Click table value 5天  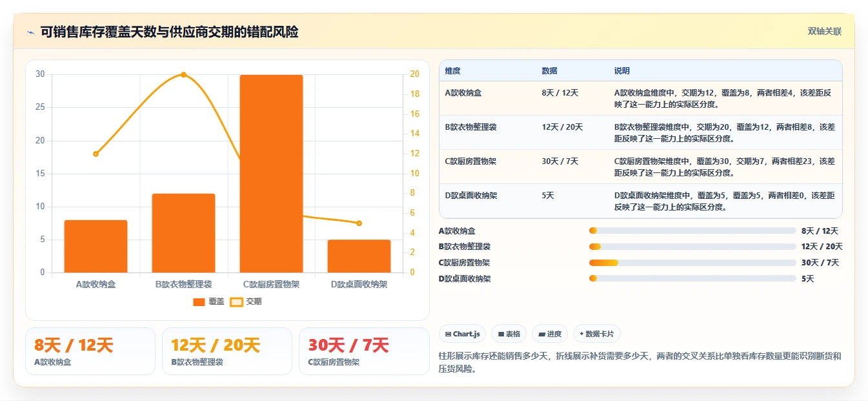click(x=548, y=195)
